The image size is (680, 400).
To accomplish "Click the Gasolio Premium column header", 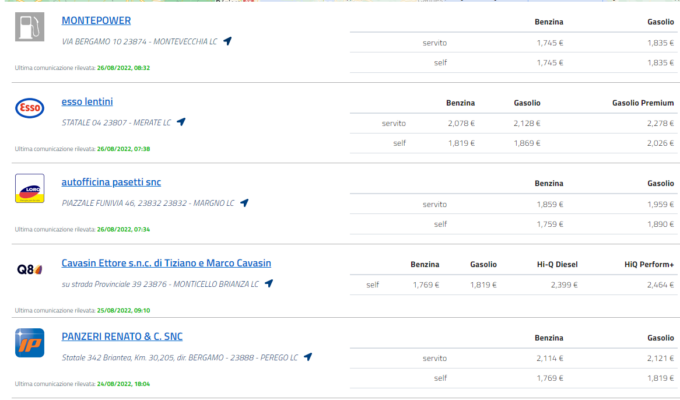I will pyautogui.click(x=642, y=103).
